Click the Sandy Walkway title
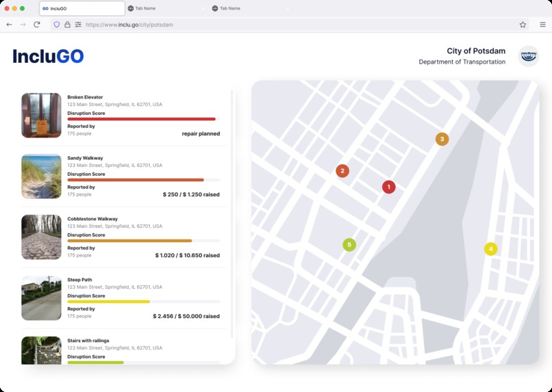Image resolution: width=552 pixels, height=392 pixels. (x=85, y=158)
